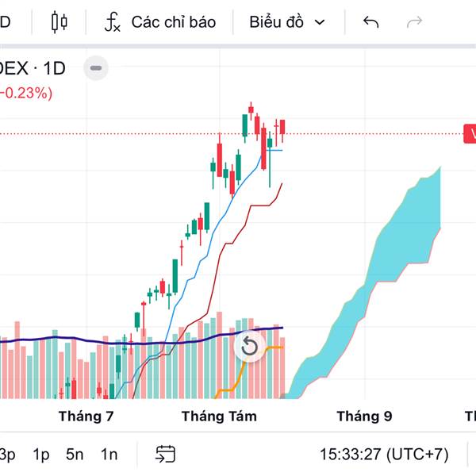
Task: Open the go-to-date calendar icon
Action: pyautogui.click(x=165, y=455)
